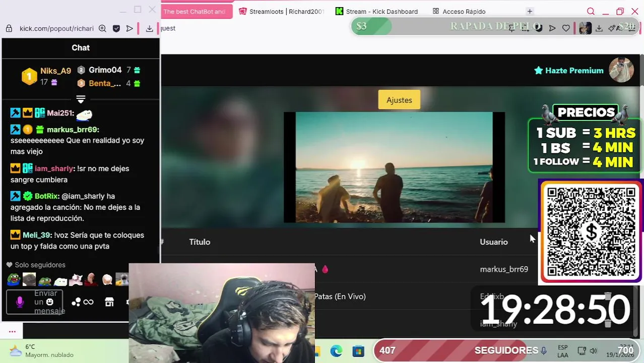Click ESP LAA language indicator
Image resolution: width=644 pixels, height=363 pixels.
point(563,351)
